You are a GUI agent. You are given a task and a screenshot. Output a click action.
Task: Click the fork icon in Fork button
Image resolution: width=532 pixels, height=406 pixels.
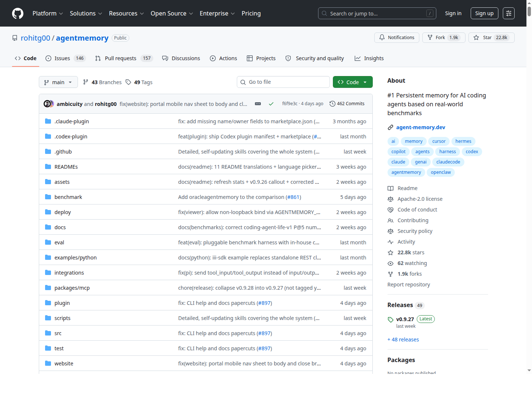click(430, 38)
